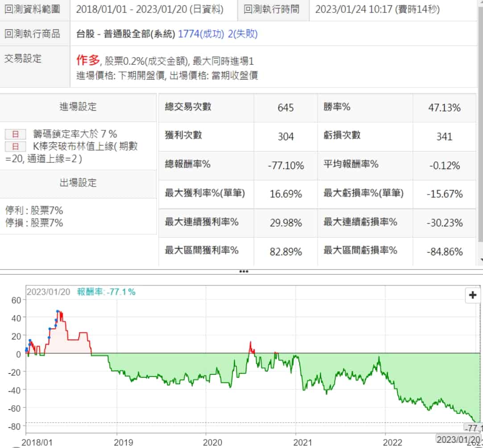Select the 總報酬率% value -77.10%

pos(285,166)
